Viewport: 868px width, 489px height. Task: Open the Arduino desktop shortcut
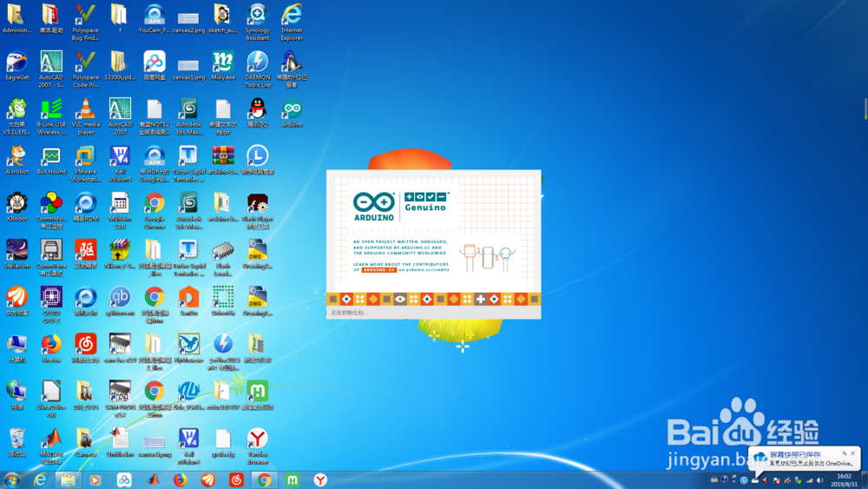coord(292,114)
